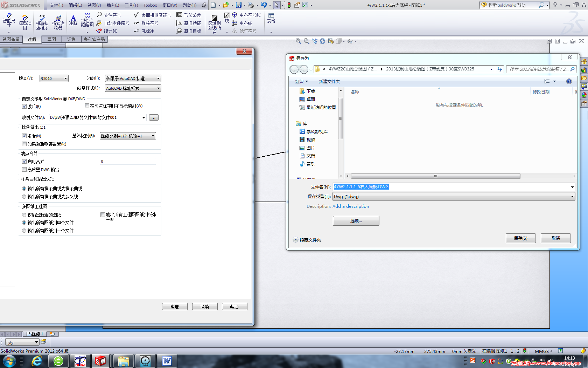Click the Rebuild traffic light icon

click(289, 5)
